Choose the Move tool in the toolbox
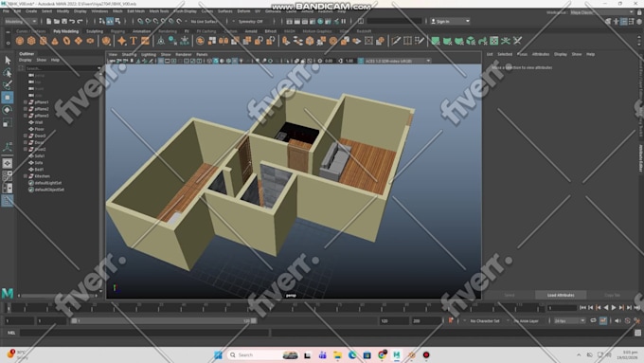The height and width of the screenshot is (363, 644). [x=8, y=98]
